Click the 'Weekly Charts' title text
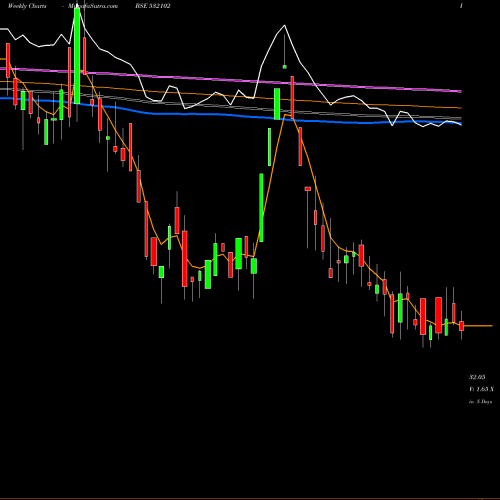This screenshot has width=500, height=500. 27,6
